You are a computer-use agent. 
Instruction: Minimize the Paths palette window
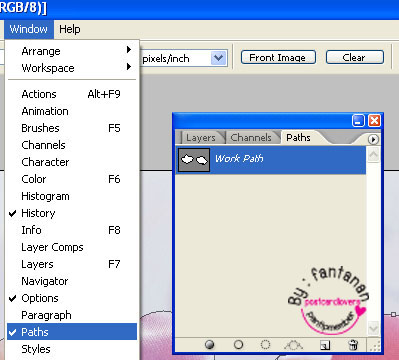pos(359,121)
